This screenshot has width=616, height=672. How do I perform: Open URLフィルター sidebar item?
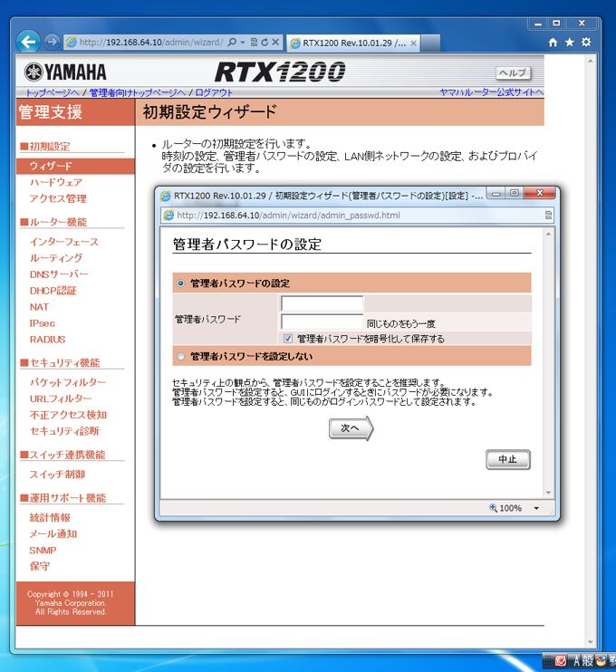61,398
